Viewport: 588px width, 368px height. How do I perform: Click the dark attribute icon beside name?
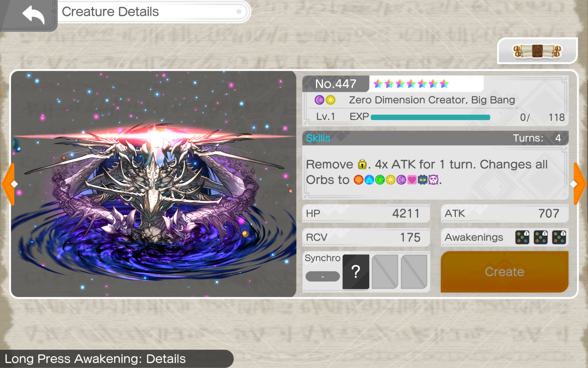coord(319,100)
